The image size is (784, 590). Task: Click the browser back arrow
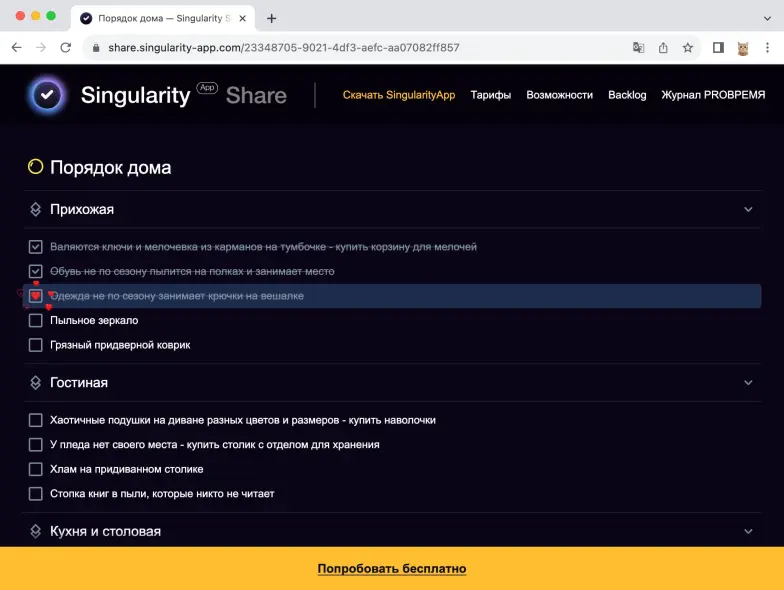tap(17, 47)
